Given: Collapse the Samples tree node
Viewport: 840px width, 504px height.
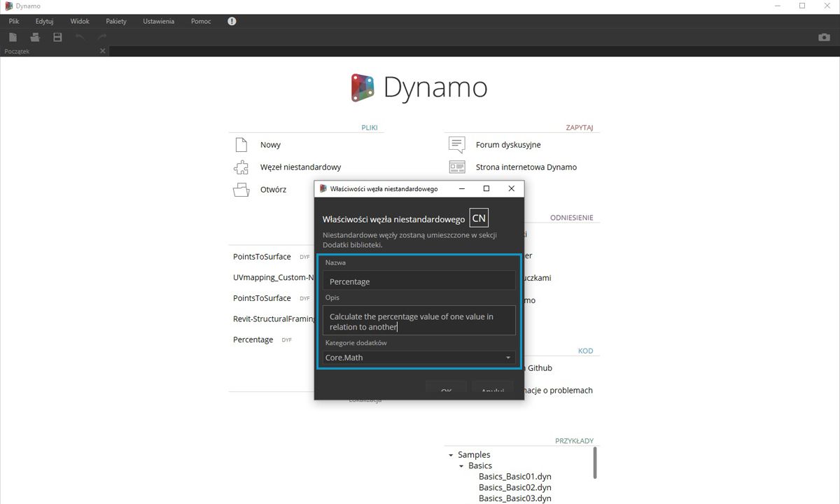Looking at the screenshot, I should 451,455.
